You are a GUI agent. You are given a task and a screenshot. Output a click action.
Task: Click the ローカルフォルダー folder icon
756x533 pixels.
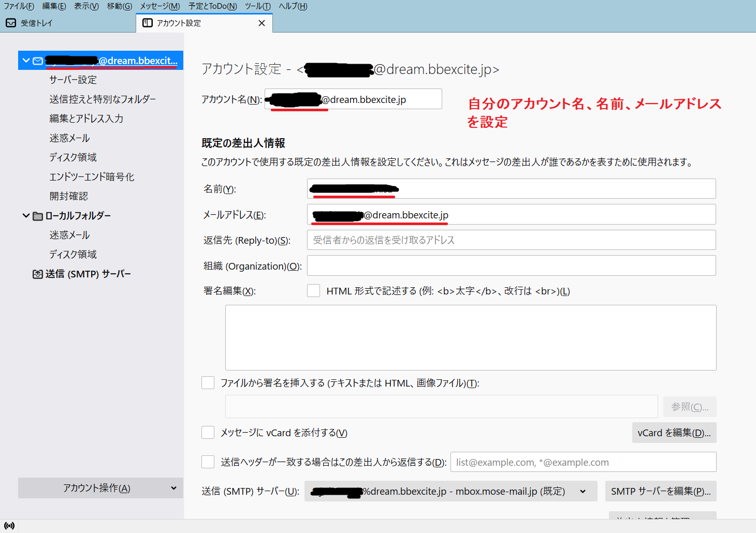(x=38, y=216)
